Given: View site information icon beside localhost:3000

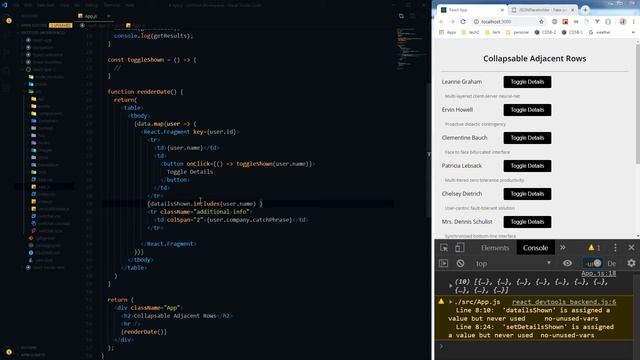Looking at the screenshot, I should (x=476, y=22).
